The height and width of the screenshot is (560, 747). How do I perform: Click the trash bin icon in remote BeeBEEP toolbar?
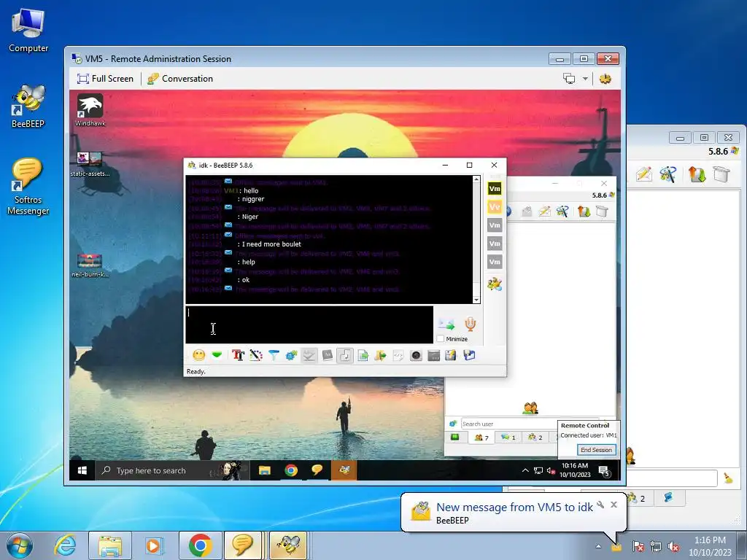pos(602,211)
